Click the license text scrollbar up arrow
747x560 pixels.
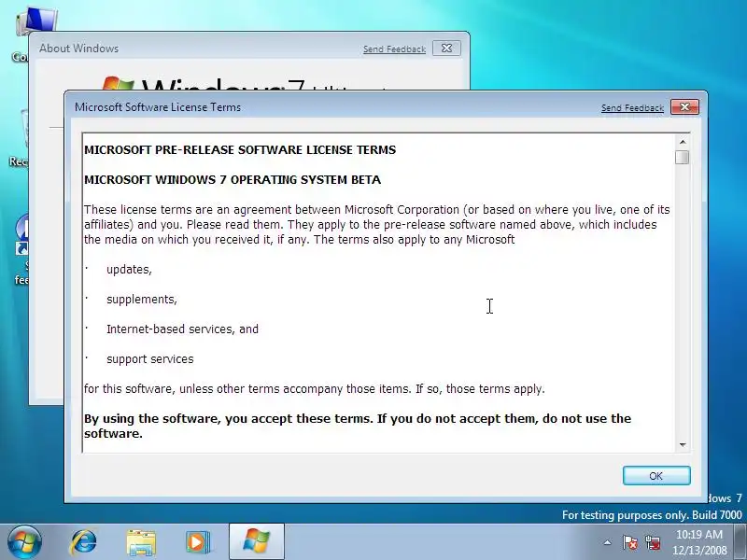click(x=683, y=142)
